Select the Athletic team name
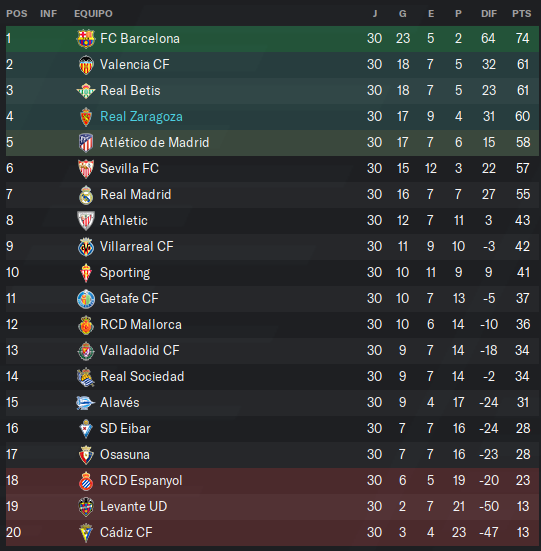 [x=124, y=220]
